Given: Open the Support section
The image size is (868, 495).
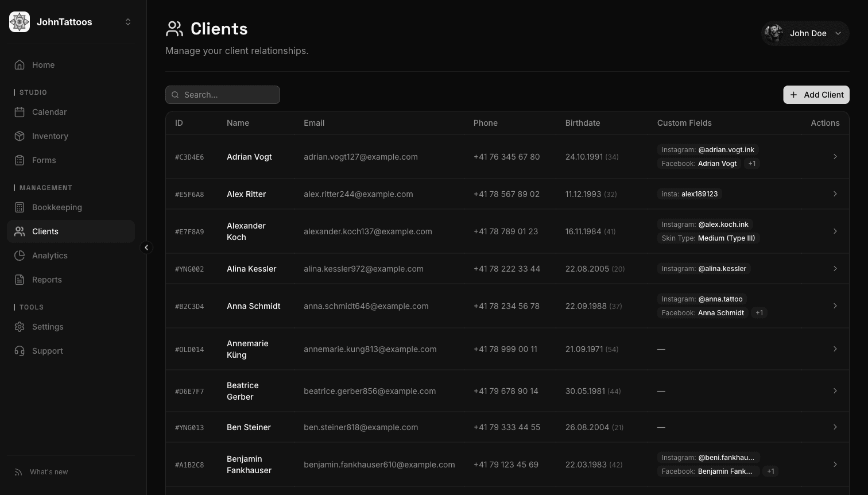Looking at the screenshot, I should [x=47, y=351].
